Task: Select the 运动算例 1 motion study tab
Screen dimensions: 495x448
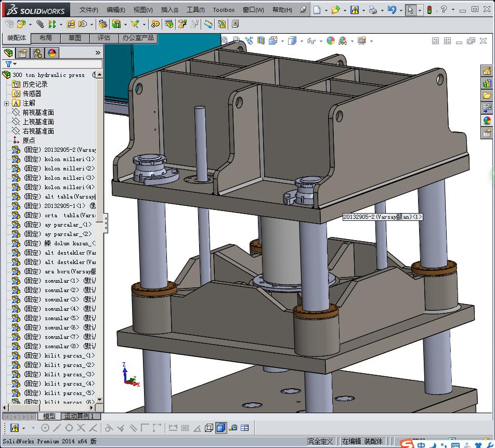Action: [79, 416]
